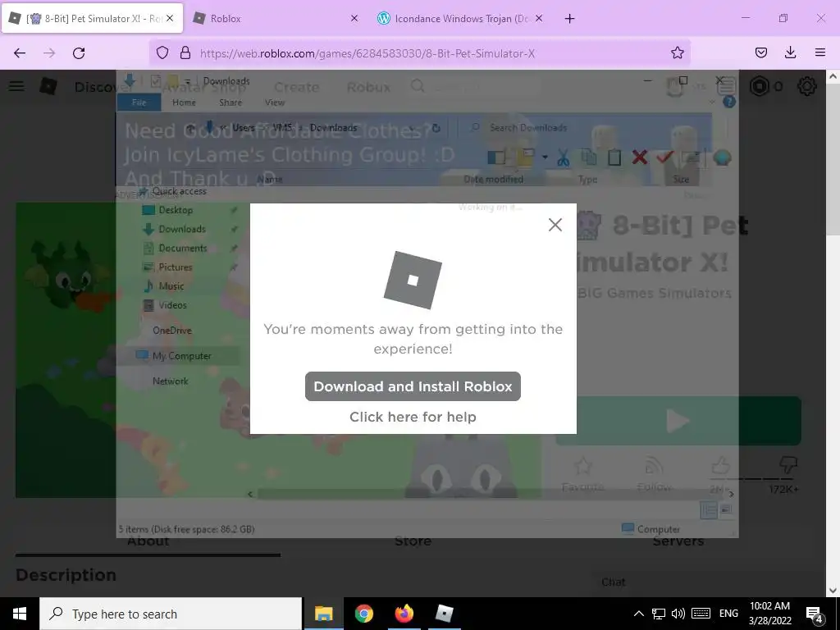Image resolution: width=840 pixels, height=630 pixels.
Task: Open Home ribbon tab in Downloads explorer
Action: 184,103
